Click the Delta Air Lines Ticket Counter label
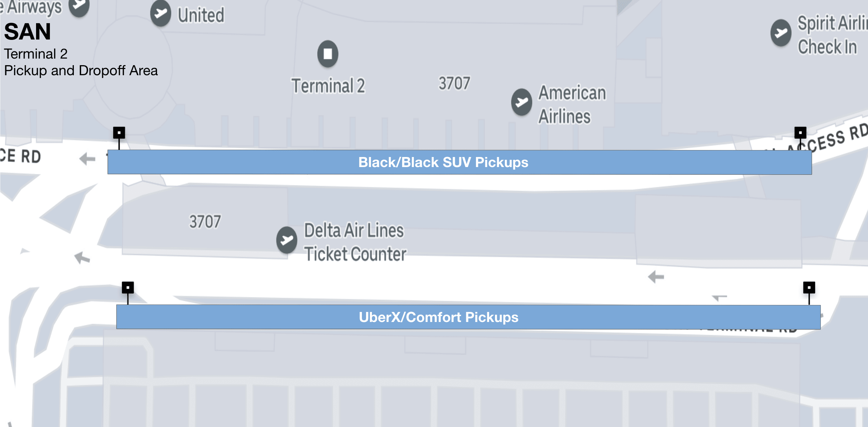Screen dimensions: 868x427 [355, 242]
